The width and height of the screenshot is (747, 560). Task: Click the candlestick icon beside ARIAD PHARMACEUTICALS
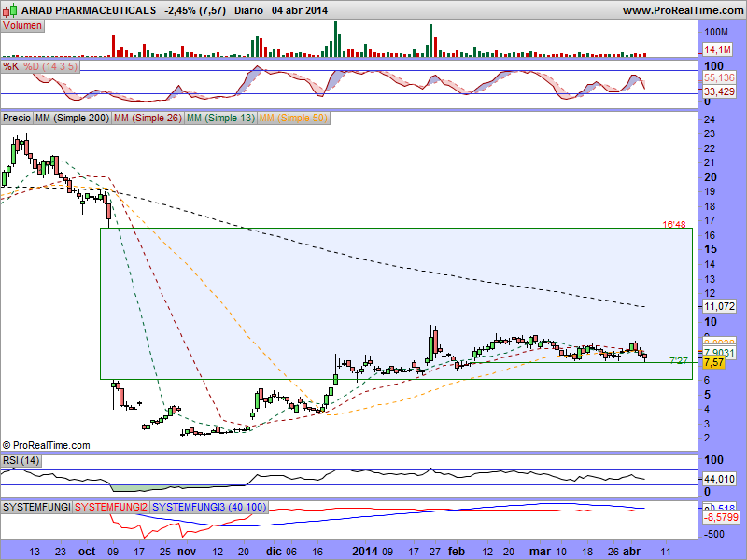(10, 9)
